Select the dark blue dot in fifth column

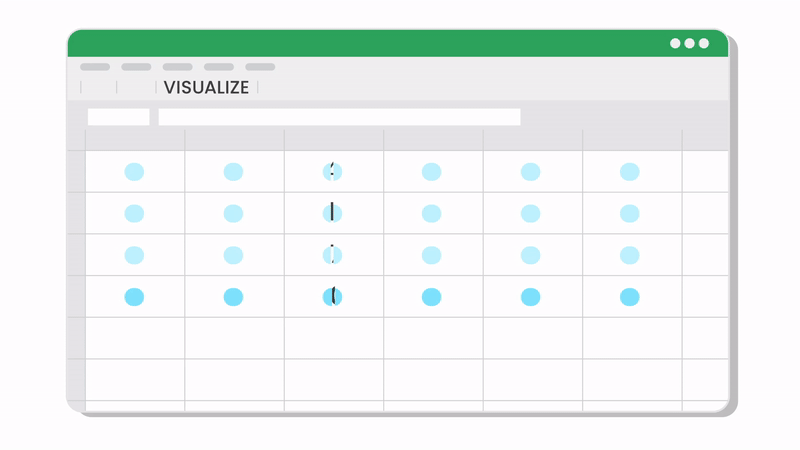[x=531, y=297]
